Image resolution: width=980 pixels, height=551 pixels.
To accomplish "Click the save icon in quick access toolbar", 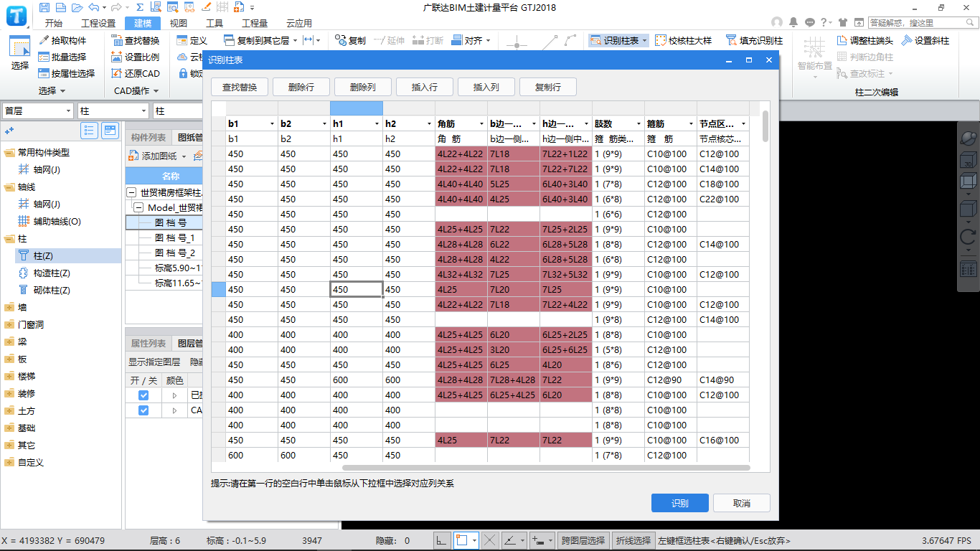I will coord(44,7).
